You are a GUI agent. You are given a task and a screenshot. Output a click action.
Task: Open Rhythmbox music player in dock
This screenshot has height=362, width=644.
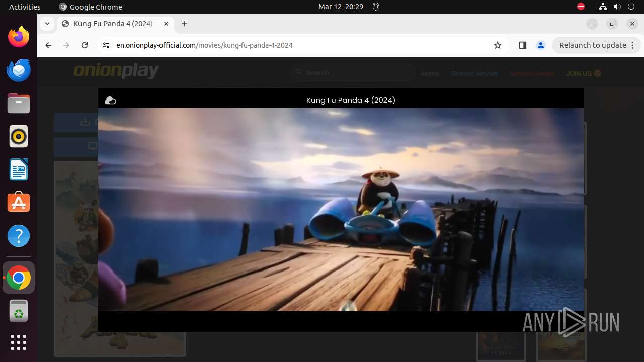tap(19, 136)
